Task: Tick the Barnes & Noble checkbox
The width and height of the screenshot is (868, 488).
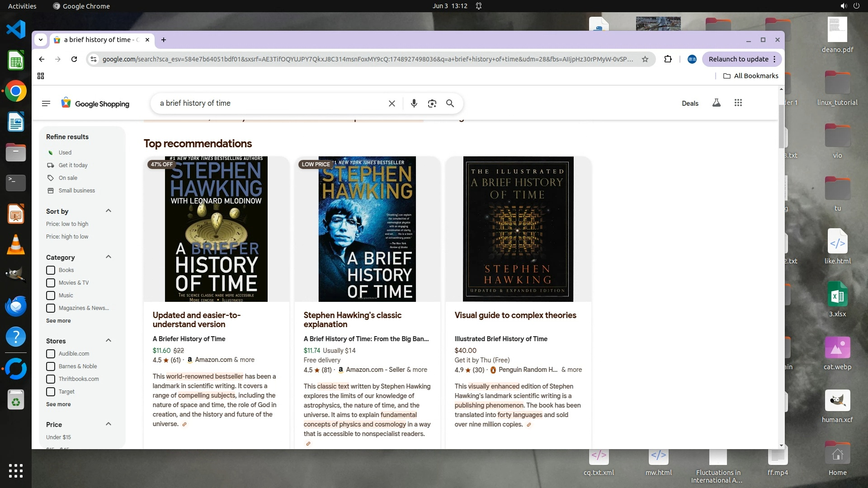Action: tap(51, 366)
